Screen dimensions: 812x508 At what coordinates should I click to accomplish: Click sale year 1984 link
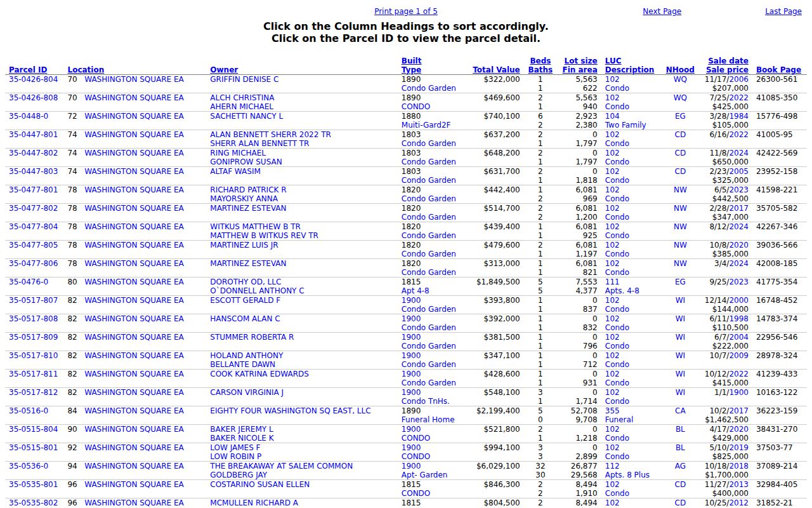coord(739,116)
